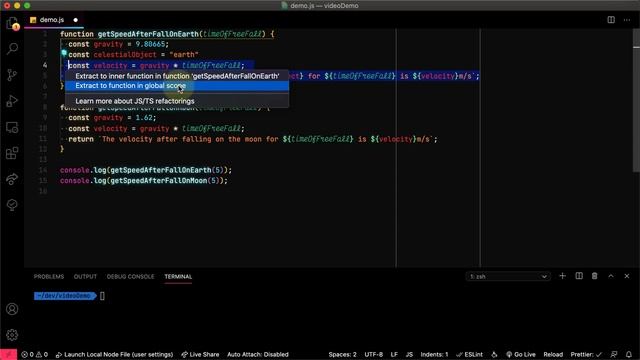Start server with Go Live

(521, 354)
